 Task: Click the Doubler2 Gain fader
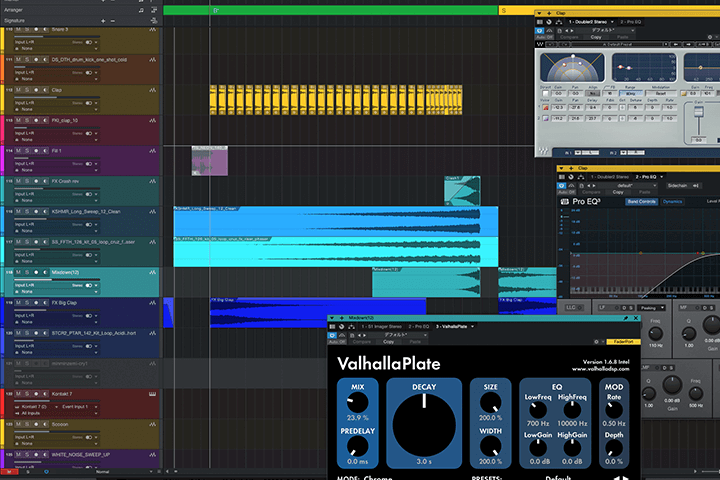pos(698,112)
